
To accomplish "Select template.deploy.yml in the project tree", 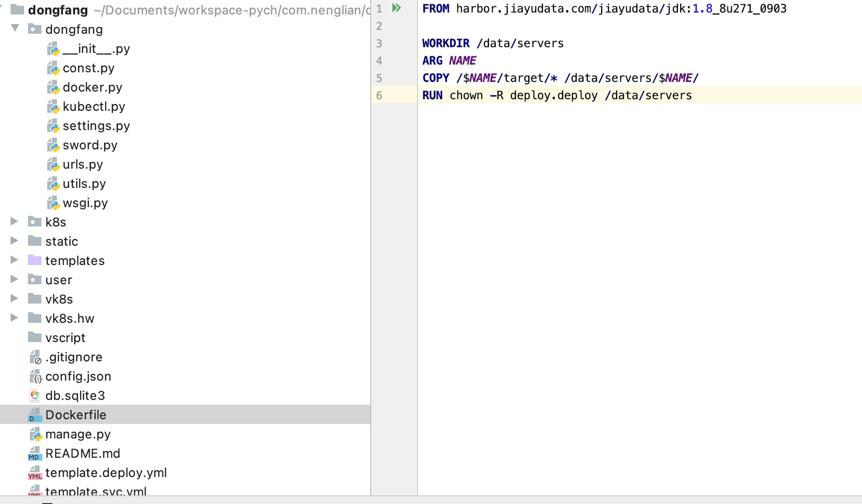I will click(185, 473).
